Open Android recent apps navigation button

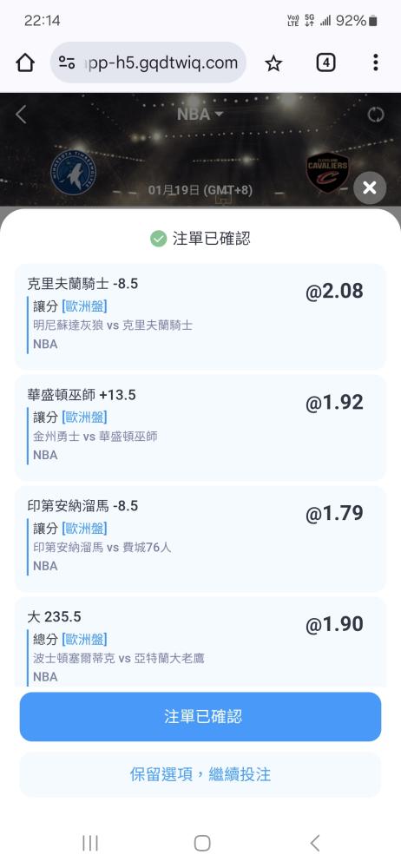pyautogui.click(x=89, y=843)
